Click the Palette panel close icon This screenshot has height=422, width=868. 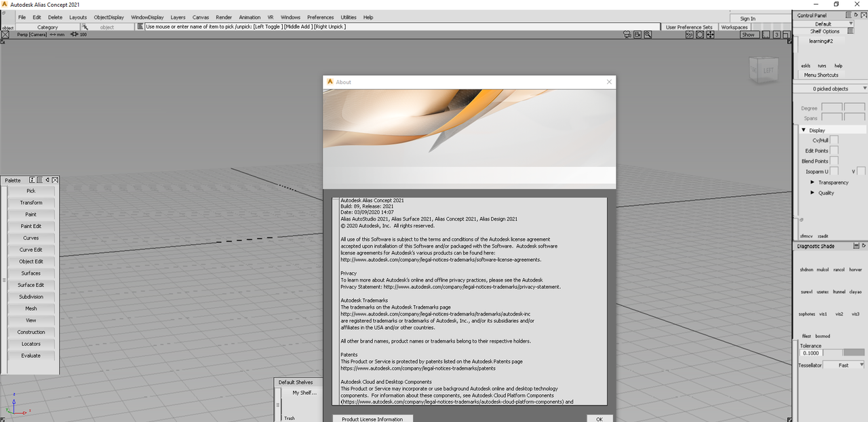55,180
